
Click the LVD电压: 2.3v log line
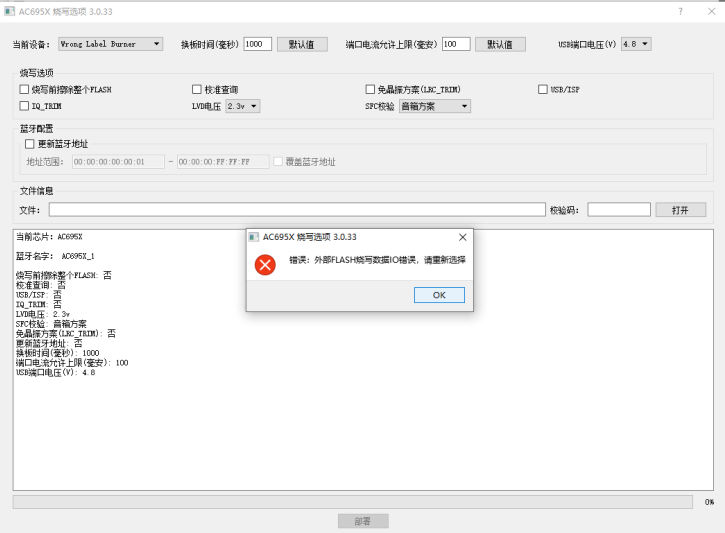(x=43, y=314)
